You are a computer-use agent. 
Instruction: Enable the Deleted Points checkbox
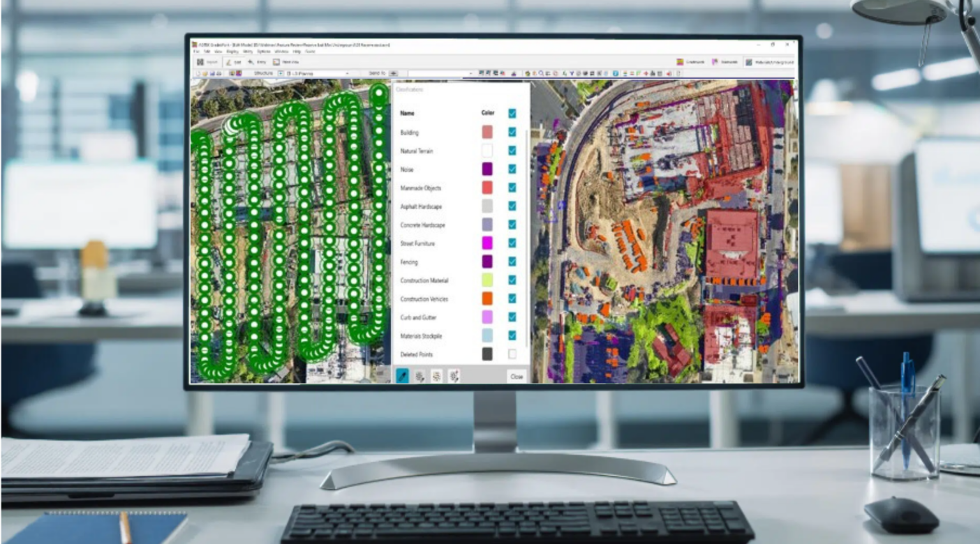pyautogui.click(x=512, y=354)
